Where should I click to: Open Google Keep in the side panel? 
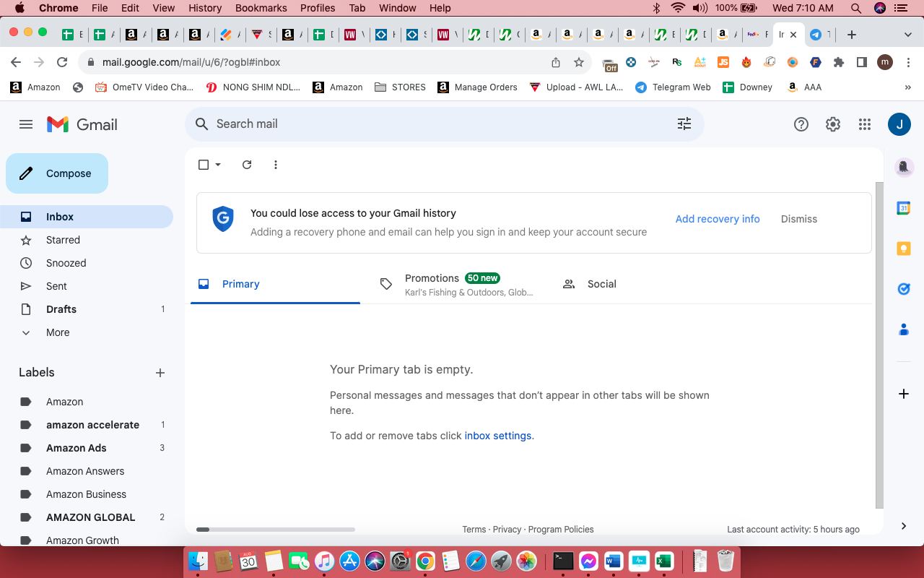(x=904, y=249)
